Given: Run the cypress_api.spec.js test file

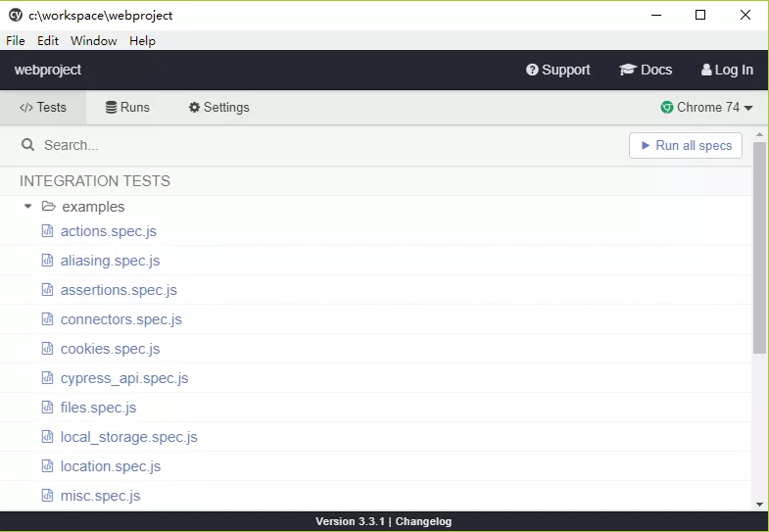Looking at the screenshot, I should point(124,378).
